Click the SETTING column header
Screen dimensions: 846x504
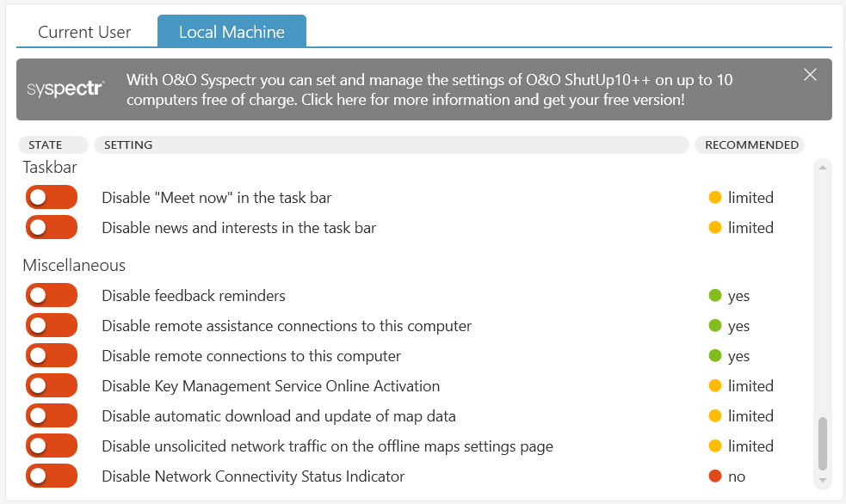click(x=391, y=144)
